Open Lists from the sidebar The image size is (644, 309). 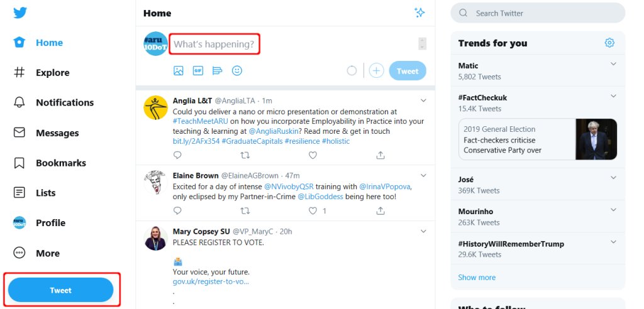point(35,193)
